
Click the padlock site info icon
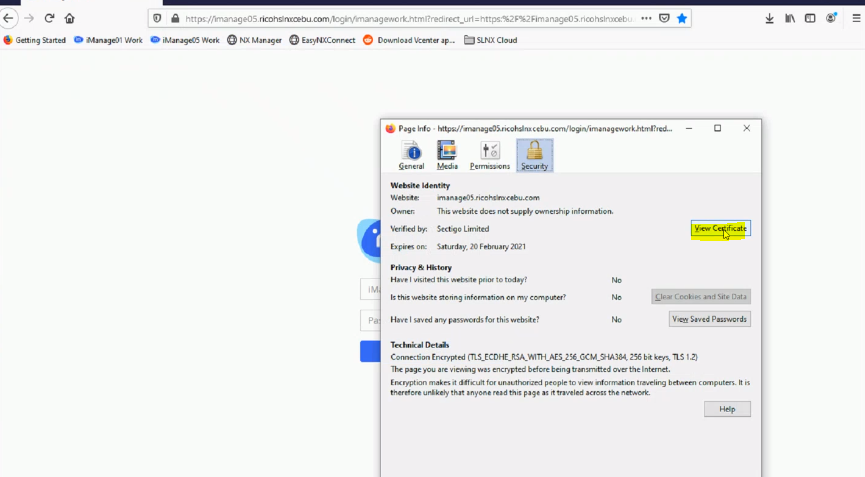[x=175, y=19]
